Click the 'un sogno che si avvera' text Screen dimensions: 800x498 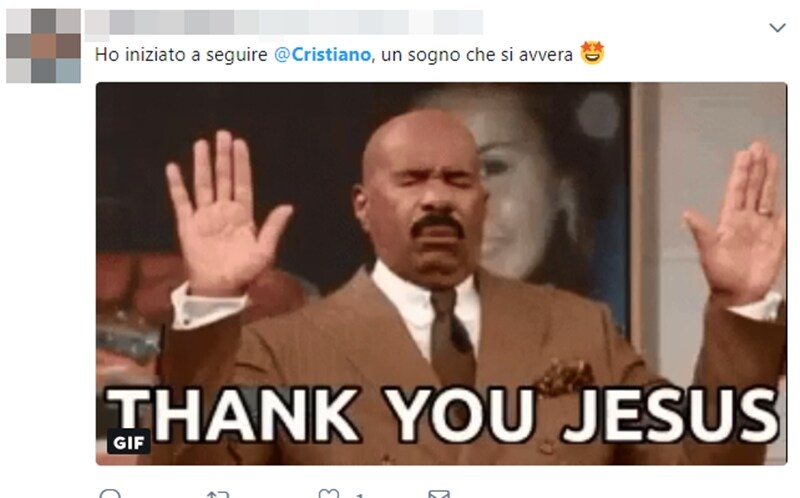tap(477, 55)
